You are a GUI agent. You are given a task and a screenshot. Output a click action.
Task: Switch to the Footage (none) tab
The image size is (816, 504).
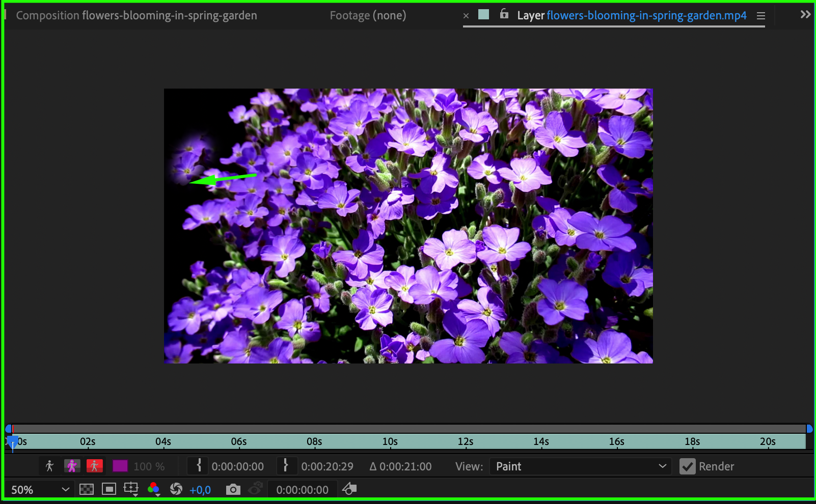click(x=368, y=15)
